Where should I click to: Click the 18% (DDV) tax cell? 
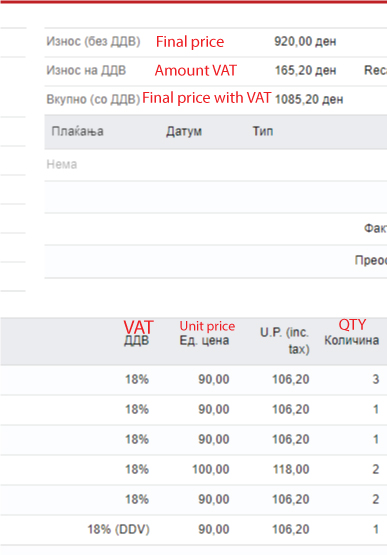click(119, 530)
